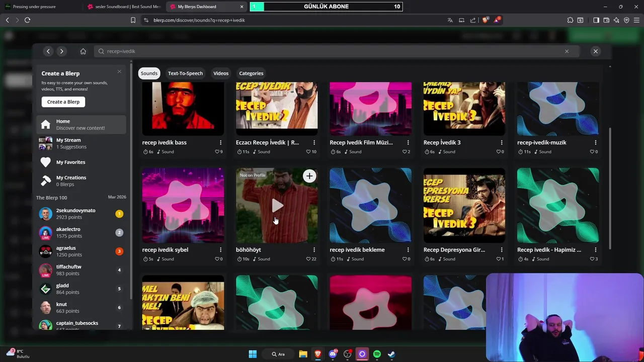
Task: Open My Favorites in sidebar
Action: (81, 162)
